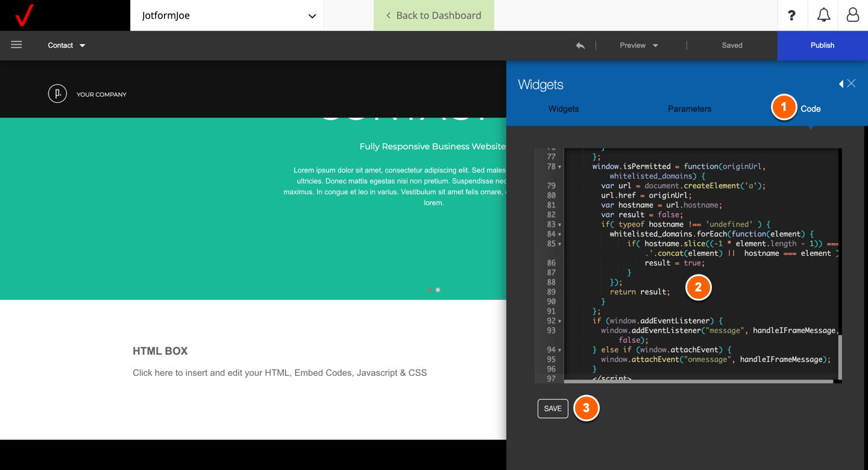Expand the Contact page dropdown
This screenshot has width=868, height=470.
click(x=66, y=45)
